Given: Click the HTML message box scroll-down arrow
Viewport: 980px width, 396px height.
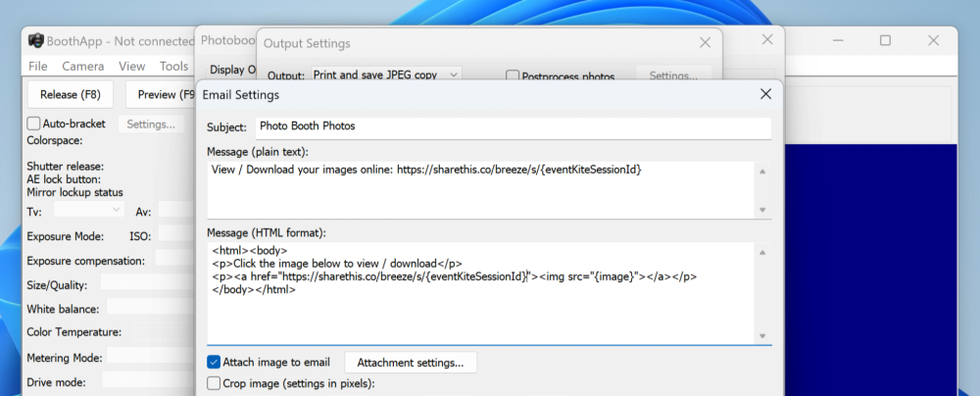Looking at the screenshot, I should (762, 336).
